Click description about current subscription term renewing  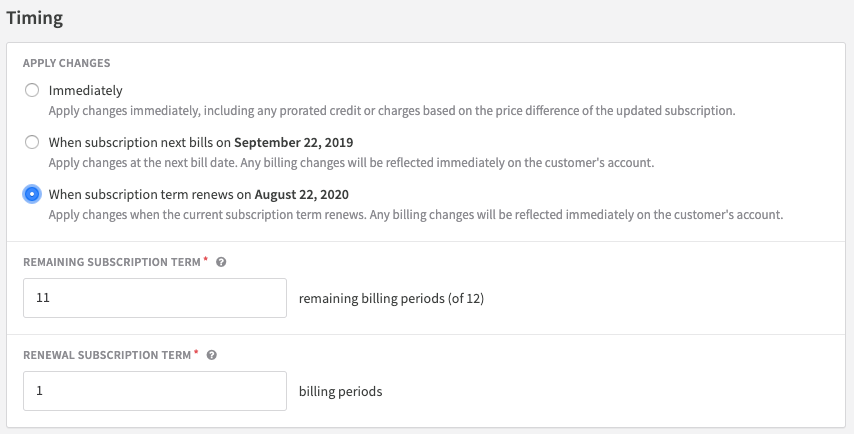pos(416,215)
